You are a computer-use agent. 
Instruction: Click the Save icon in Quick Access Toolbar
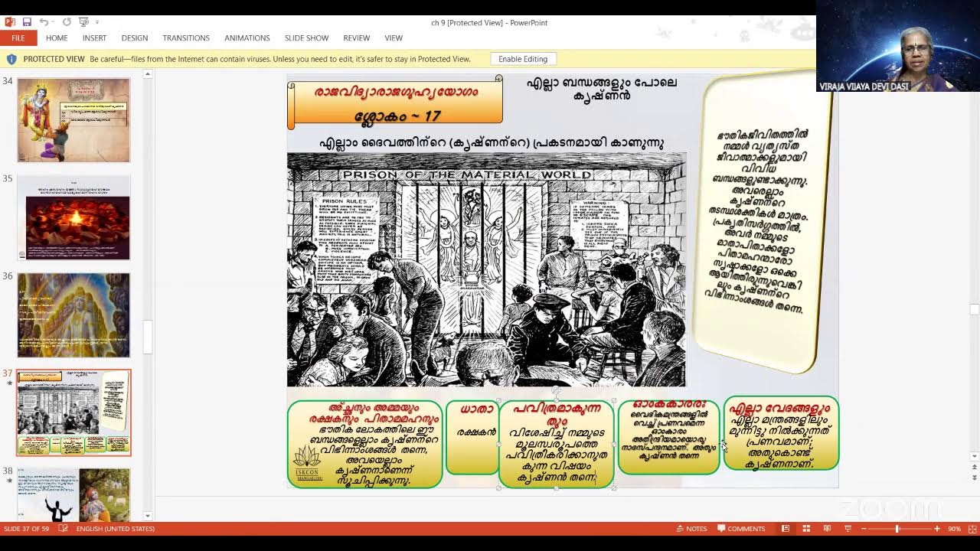click(27, 22)
